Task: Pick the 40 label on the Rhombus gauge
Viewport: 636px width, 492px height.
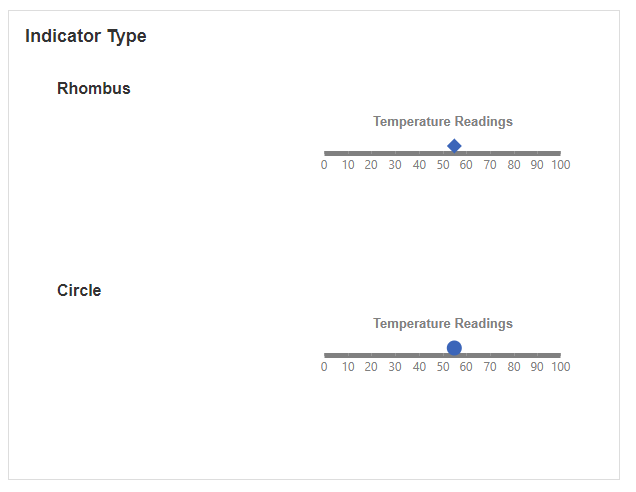Action: 419,165
